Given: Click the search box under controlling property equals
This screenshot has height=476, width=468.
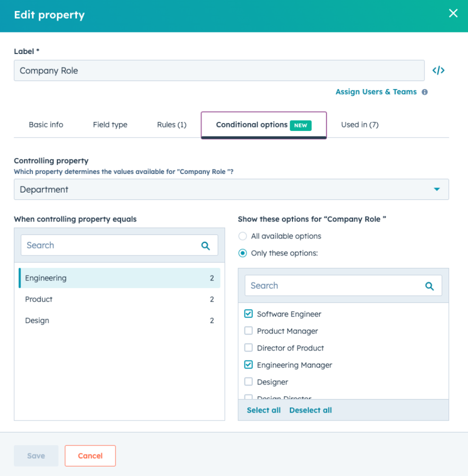Looking at the screenshot, I should click(119, 245).
